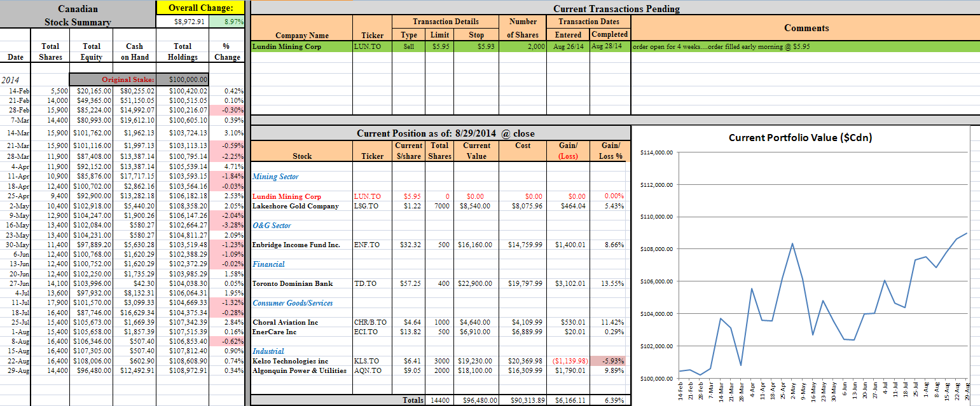Screen dimensions: 980x406
Task: Select the 8.97% overall change cell
Action: click(x=227, y=22)
